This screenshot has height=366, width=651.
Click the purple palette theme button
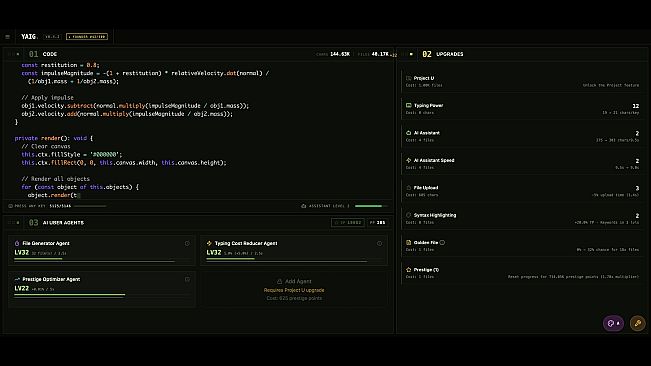click(613, 323)
